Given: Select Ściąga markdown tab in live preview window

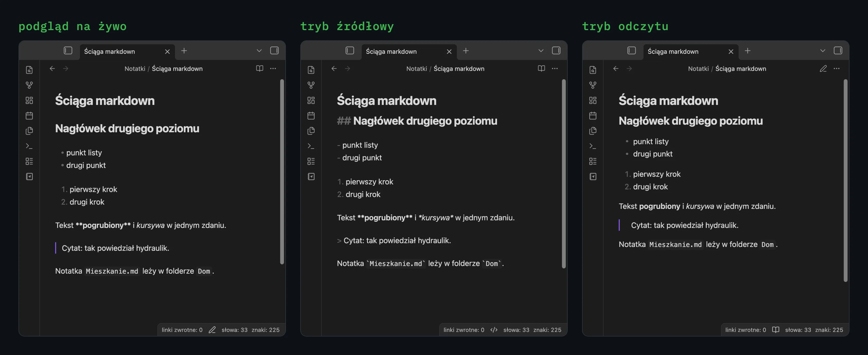Looking at the screenshot, I should click(127, 52).
